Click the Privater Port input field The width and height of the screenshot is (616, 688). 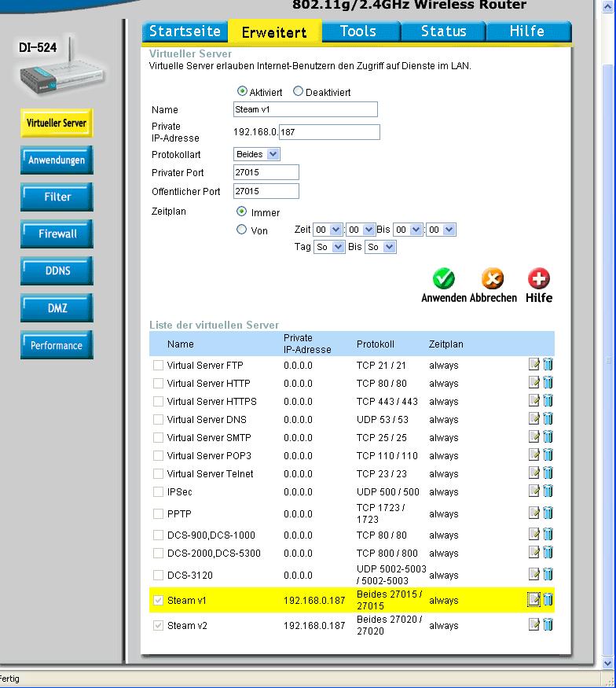coord(266,172)
